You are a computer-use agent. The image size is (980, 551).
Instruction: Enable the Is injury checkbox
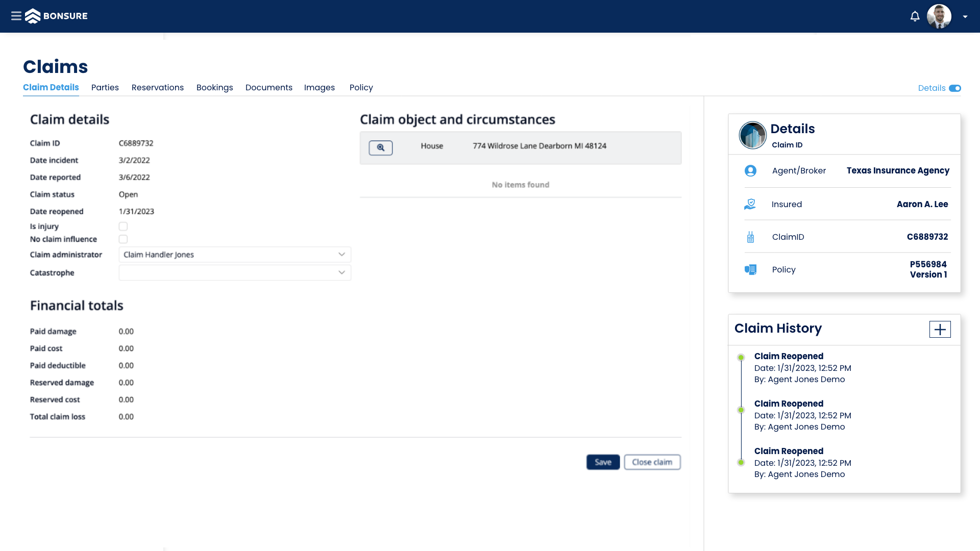point(123,226)
